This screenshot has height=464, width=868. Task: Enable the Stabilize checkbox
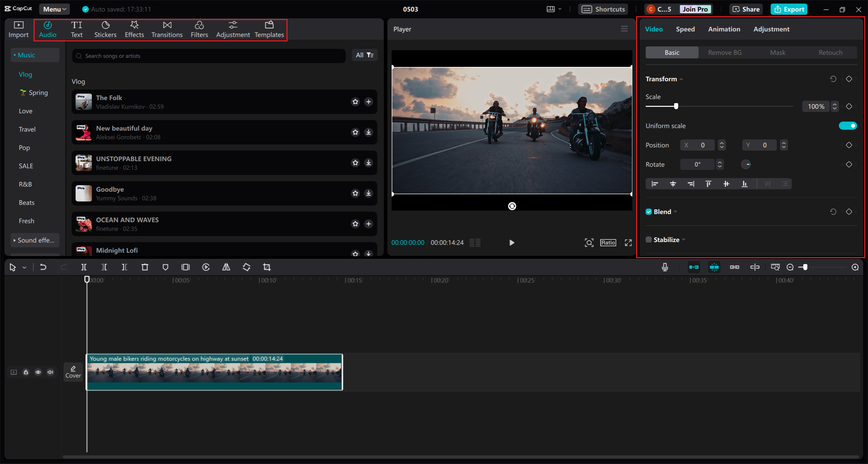648,239
